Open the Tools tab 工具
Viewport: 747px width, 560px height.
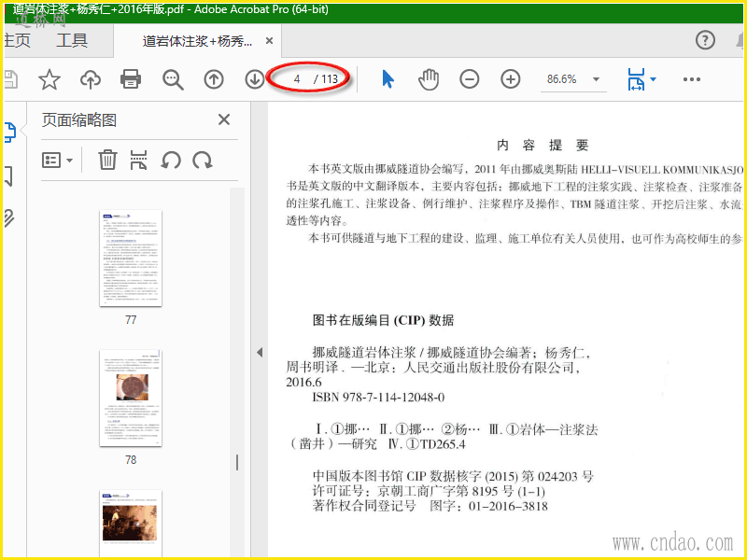pyautogui.click(x=72, y=40)
